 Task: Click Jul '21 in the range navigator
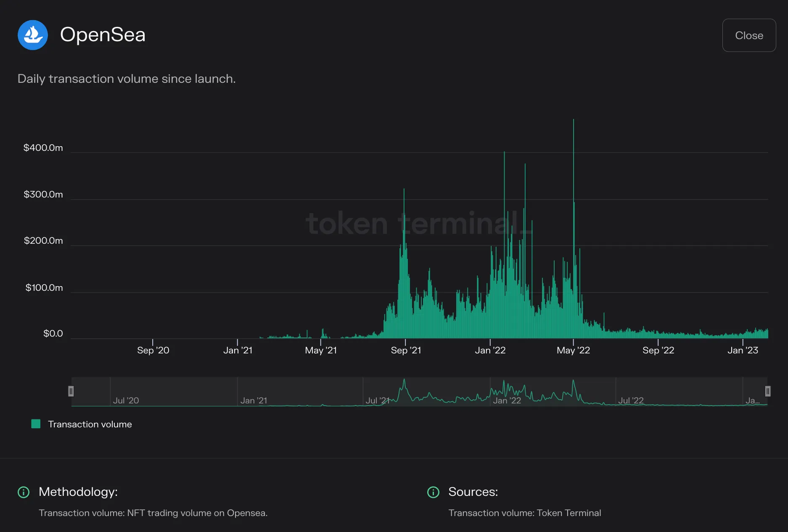coord(378,400)
